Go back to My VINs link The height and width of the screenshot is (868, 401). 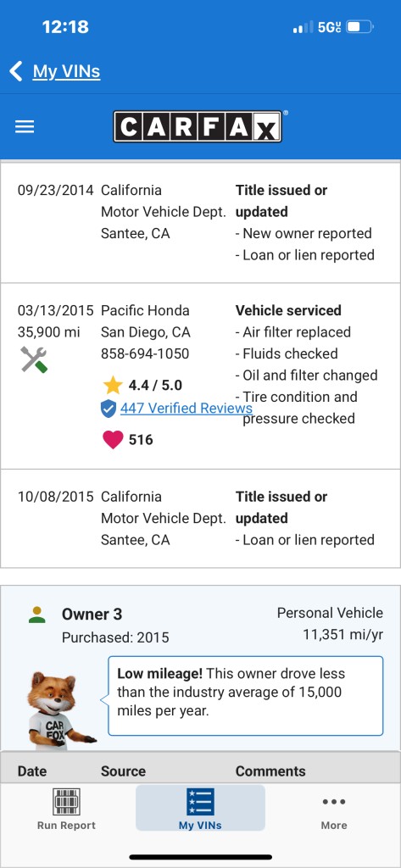66,71
